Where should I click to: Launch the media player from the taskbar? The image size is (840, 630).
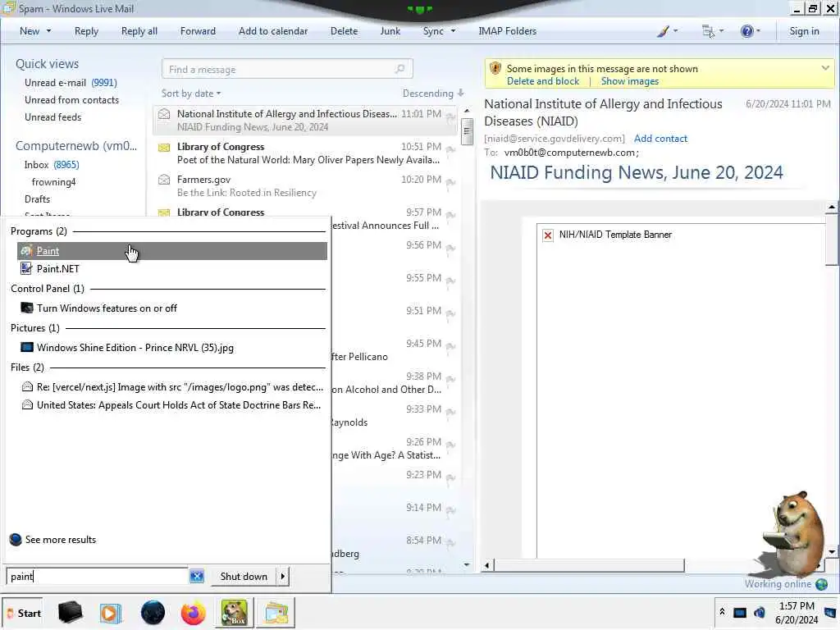tap(111, 613)
